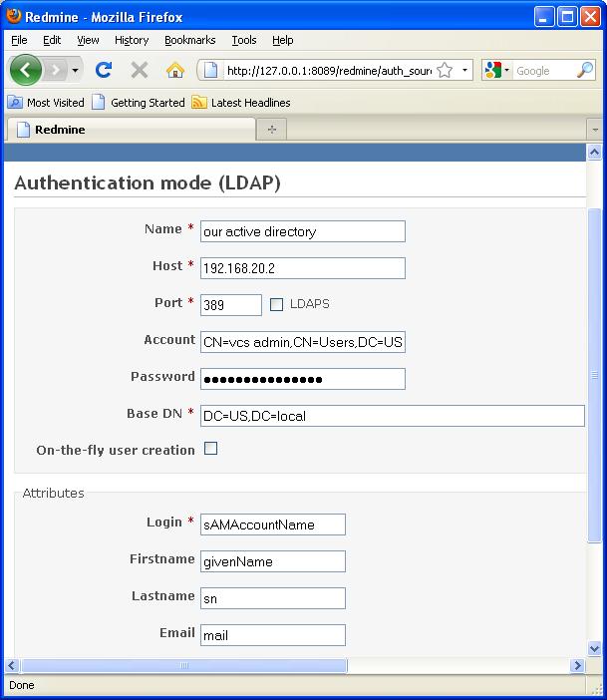Reload the page with the Refresh icon

coord(104,70)
